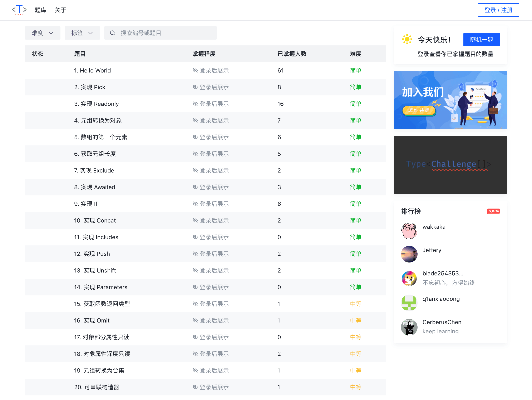
Task: Click Jeffery's sunset avatar
Action: tap(409, 254)
